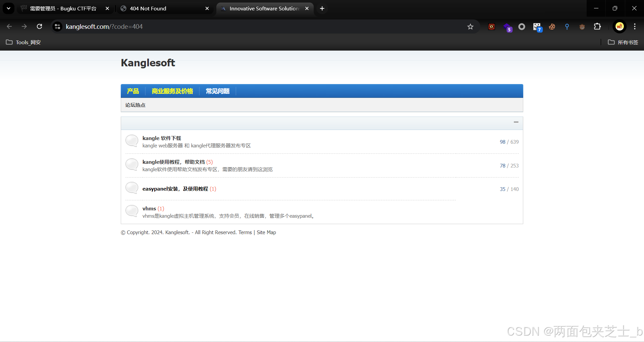This screenshot has height=342, width=644.
Task: Open the extension with blue badge 7
Action: [x=537, y=27]
